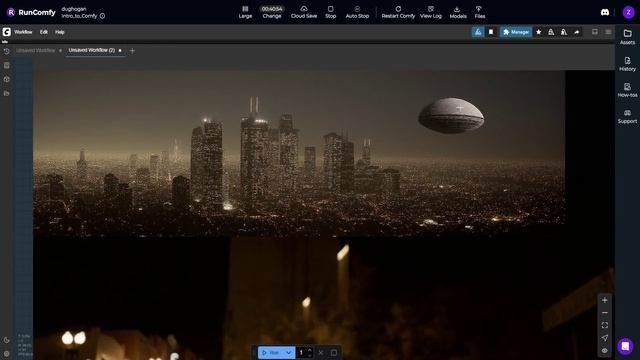The width and height of the screenshot is (640, 360).
Task: Open the Manager
Action: pyautogui.click(x=516, y=32)
